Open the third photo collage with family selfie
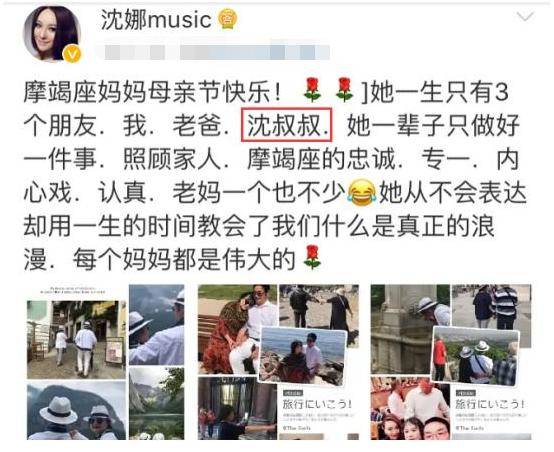 451,362
